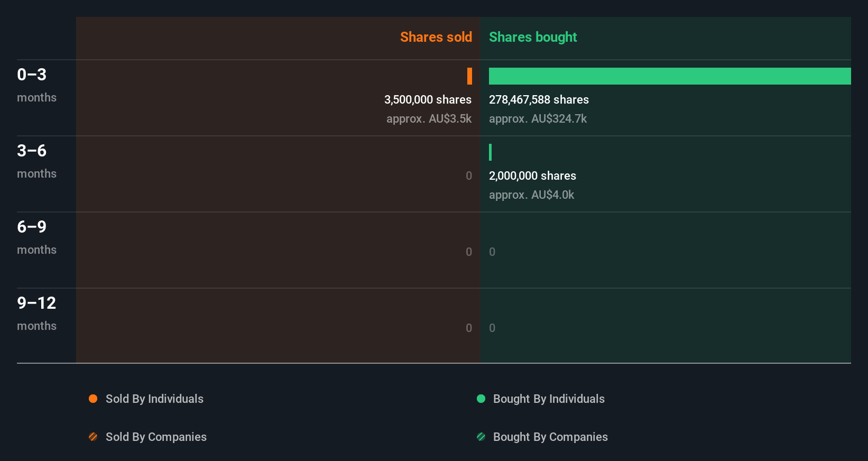This screenshot has width=868, height=461.
Task: Click the sold zero in 9–12 months row
Action: click(469, 328)
